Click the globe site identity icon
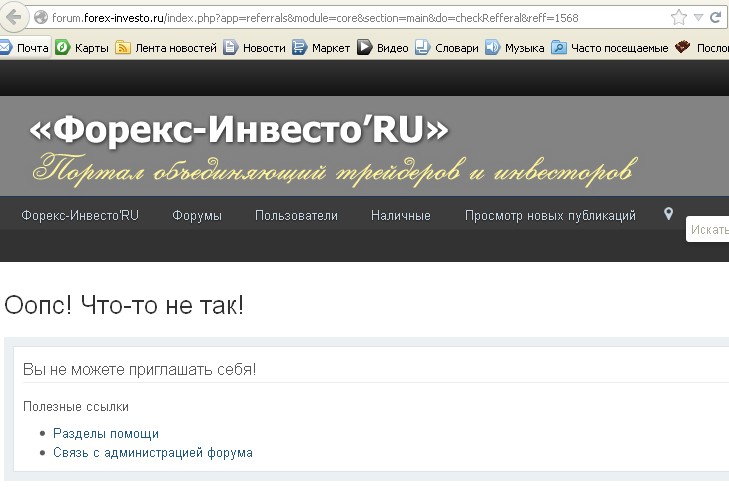 (41, 18)
